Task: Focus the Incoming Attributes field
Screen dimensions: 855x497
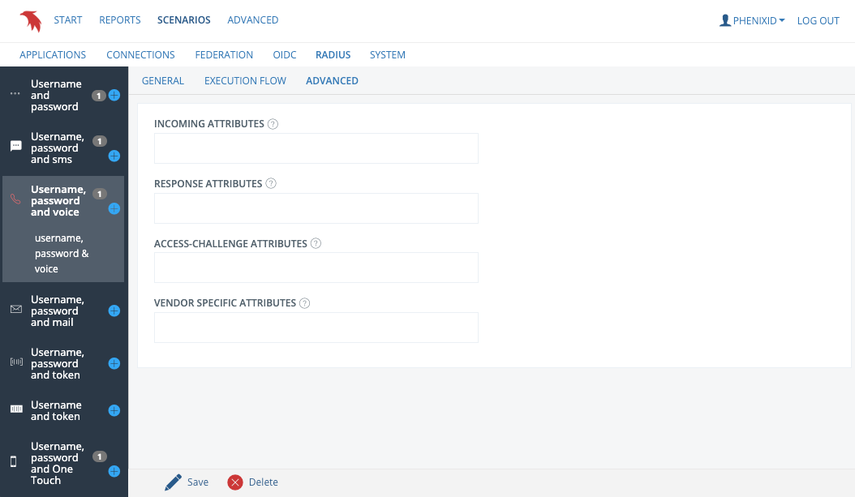Action: coord(316,148)
